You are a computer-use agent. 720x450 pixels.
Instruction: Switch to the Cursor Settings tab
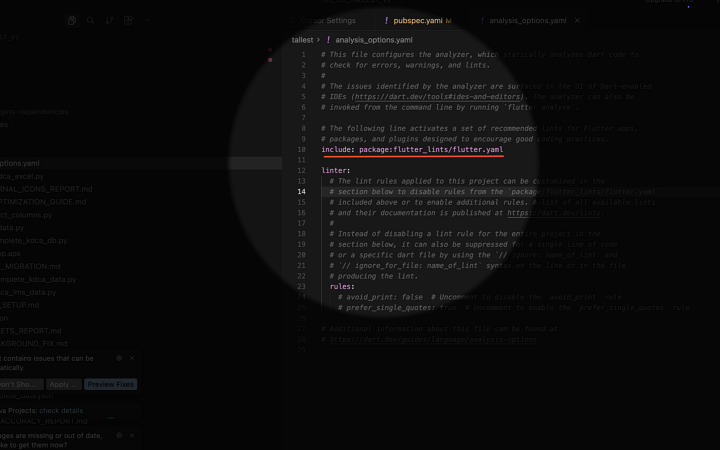tap(331, 20)
